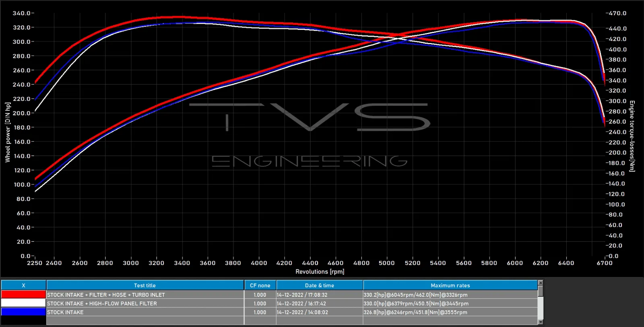Image resolution: width=644 pixels, height=327 pixels.
Task: Click the date cell '14-12-2022 / 14:08:02'
Action: coord(302,312)
